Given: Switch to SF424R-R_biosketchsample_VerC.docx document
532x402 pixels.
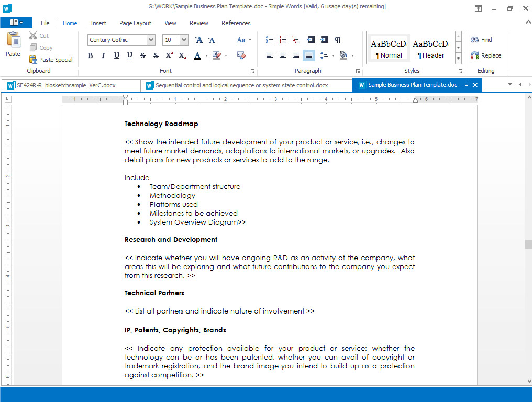Looking at the screenshot, I should [71, 85].
